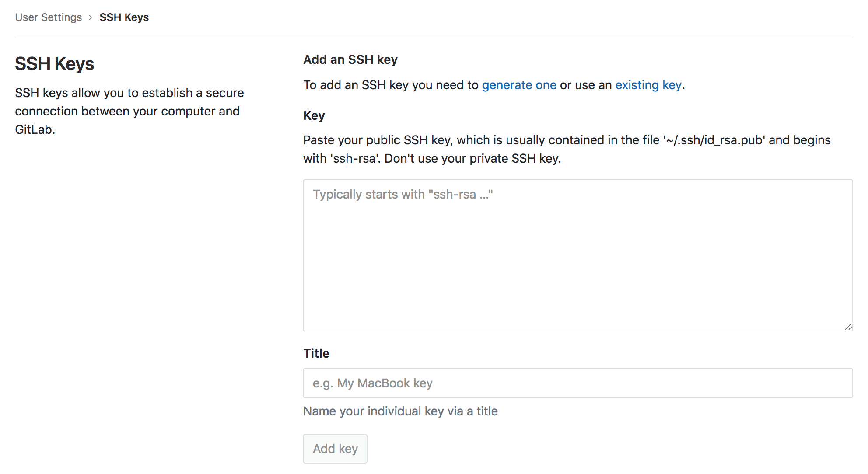Select the 'existing key' hyperlink text
This screenshot has width=868, height=474.
point(648,85)
